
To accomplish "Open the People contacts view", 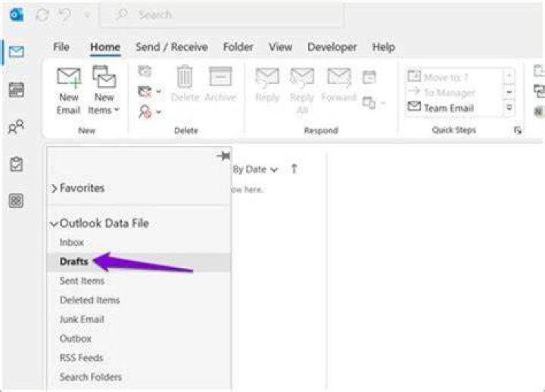I will (x=17, y=127).
